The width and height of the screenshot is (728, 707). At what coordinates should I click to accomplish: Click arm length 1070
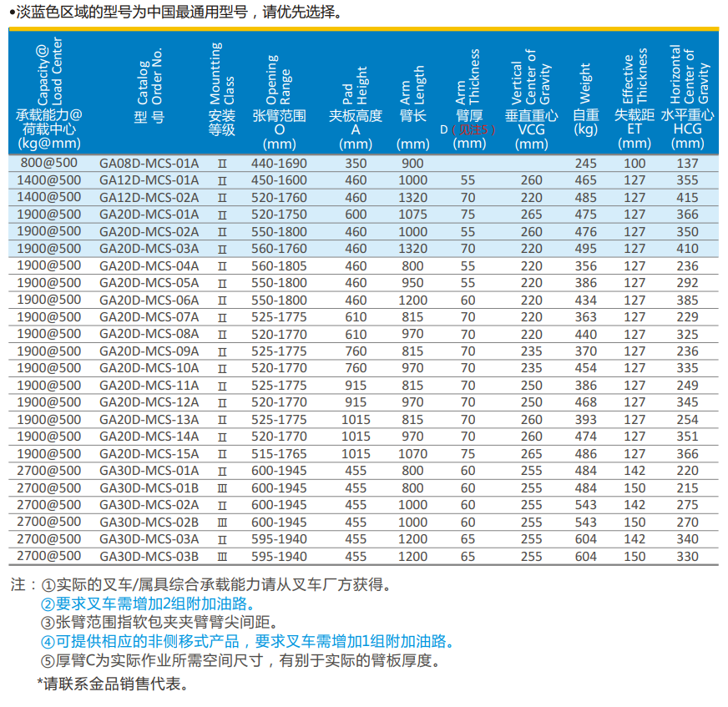coord(412,453)
